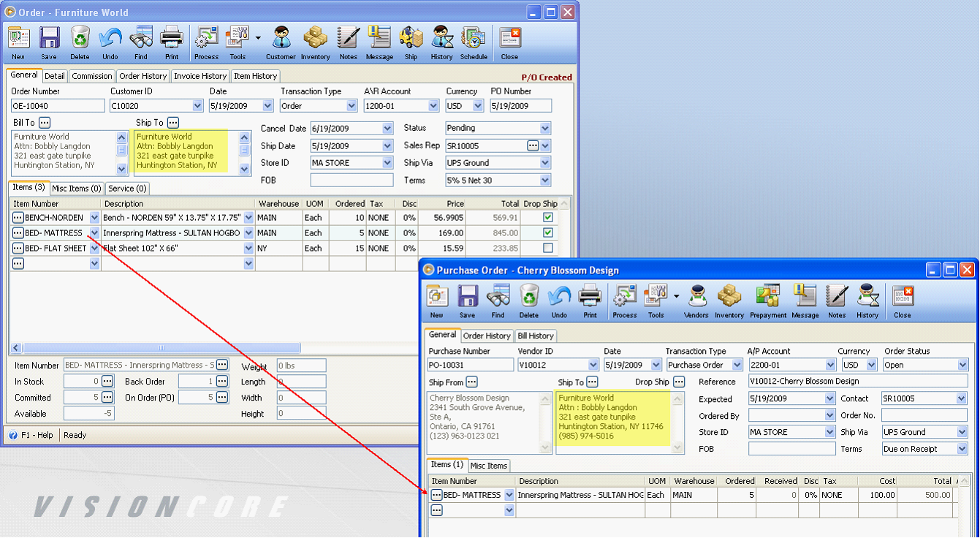
Task: Expand Order Status dropdown showing Open
Action: click(962, 365)
